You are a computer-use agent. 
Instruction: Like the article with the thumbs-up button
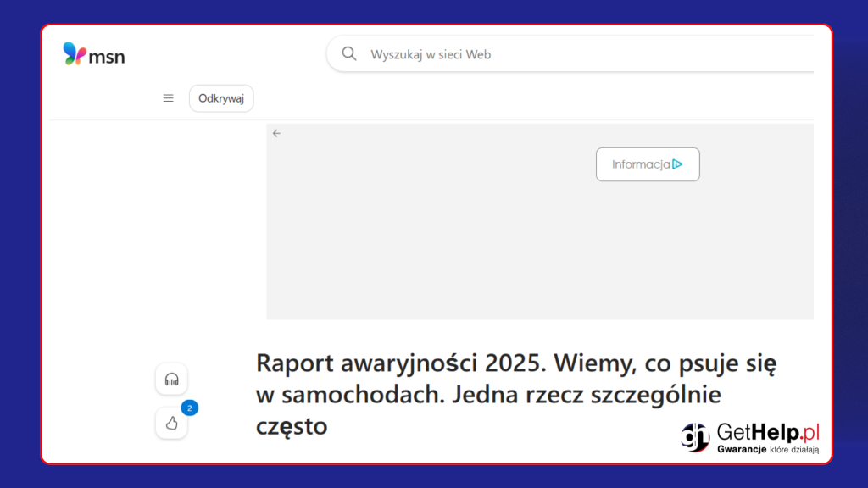coord(171,423)
